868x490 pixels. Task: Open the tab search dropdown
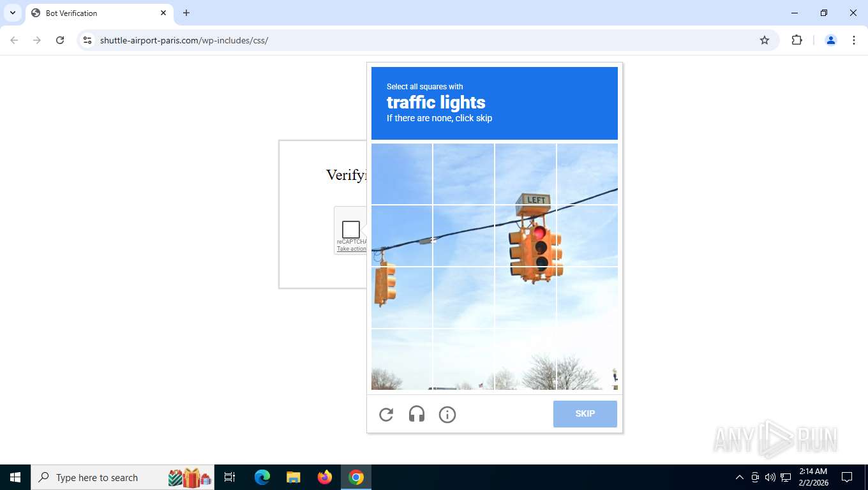12,13
